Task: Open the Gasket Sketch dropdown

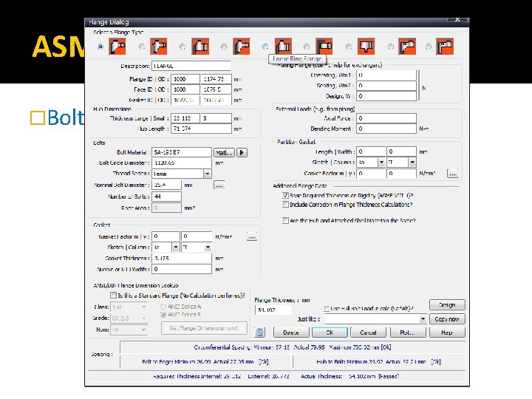Action: (x=175, y=248)
